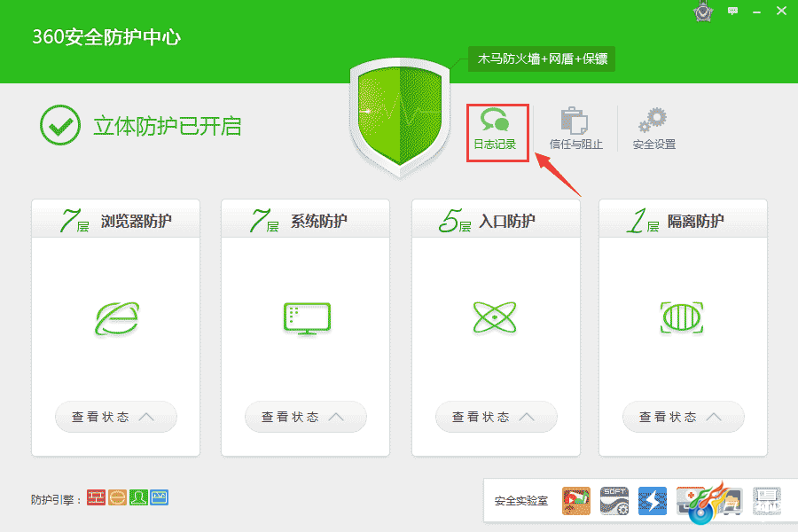
Task: Click the orange 'e' engine icon
Action: [x=118, y=497]
